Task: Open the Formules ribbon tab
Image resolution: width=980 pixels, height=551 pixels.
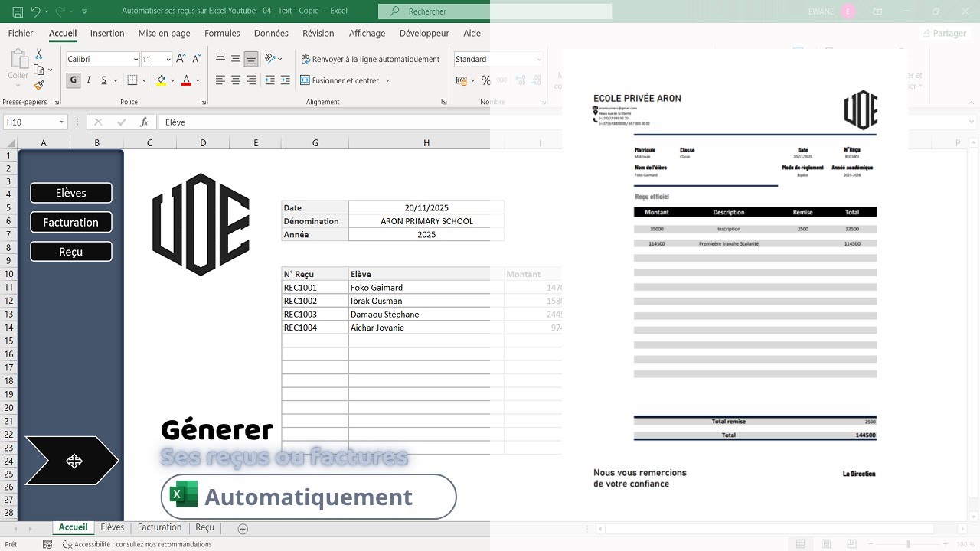Action: click(222, 33)
